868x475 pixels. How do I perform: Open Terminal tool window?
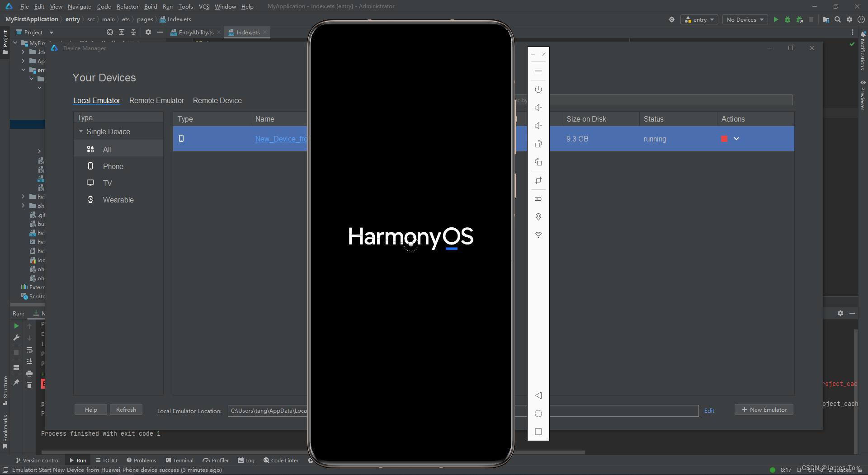click(x=179, y=460)
